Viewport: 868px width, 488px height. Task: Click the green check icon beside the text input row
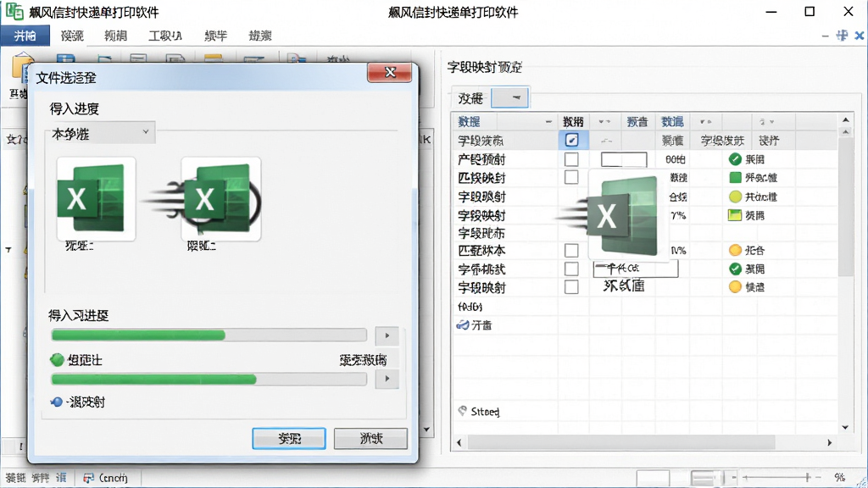[735, 269]
